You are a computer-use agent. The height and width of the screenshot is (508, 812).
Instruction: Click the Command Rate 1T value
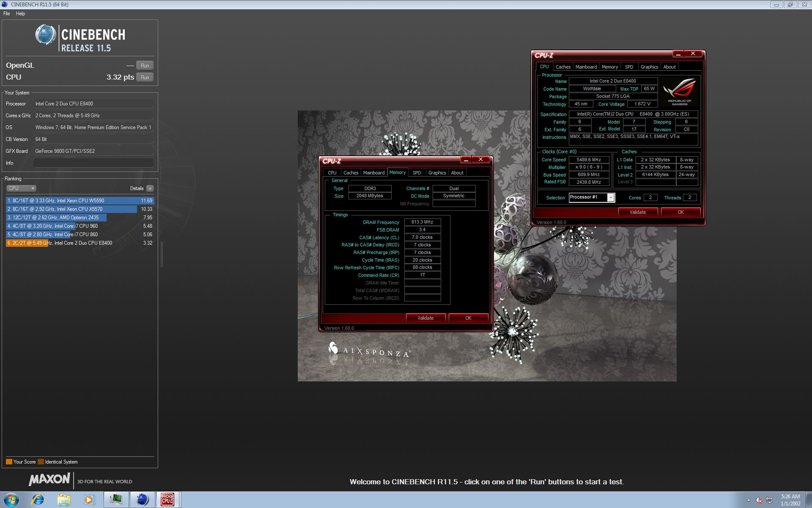pos(422,275)
